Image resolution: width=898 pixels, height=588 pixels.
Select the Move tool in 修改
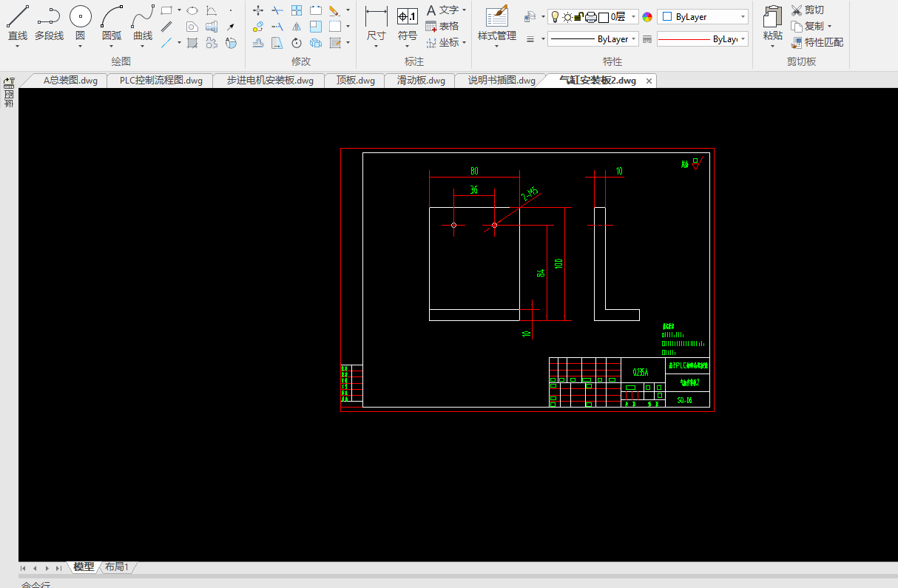point(258,10)
